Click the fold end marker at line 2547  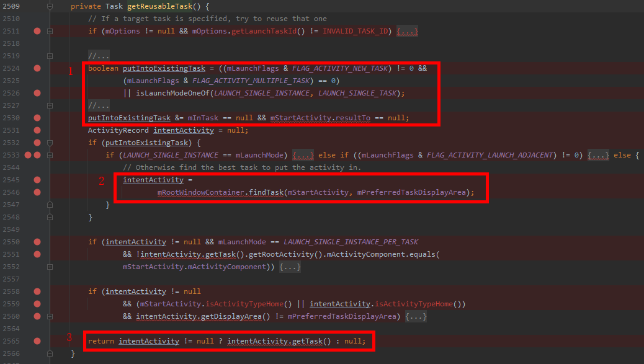(50, 205)
